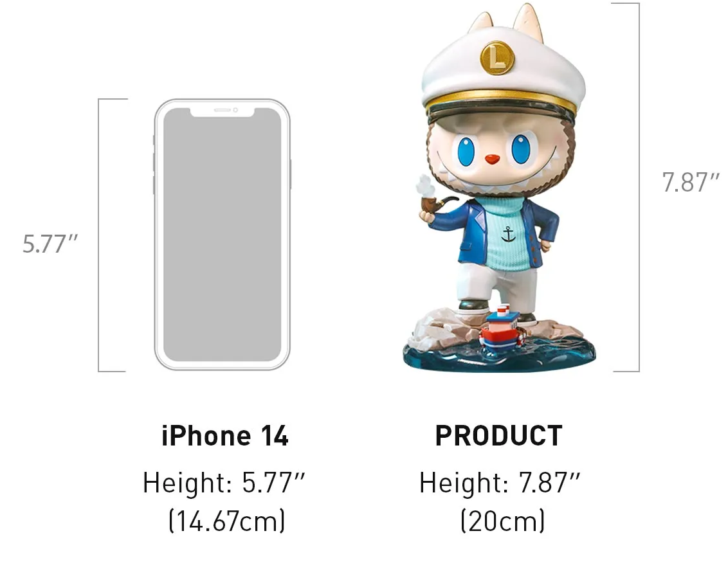Click the figure's left blue eye

coord(468,151)
